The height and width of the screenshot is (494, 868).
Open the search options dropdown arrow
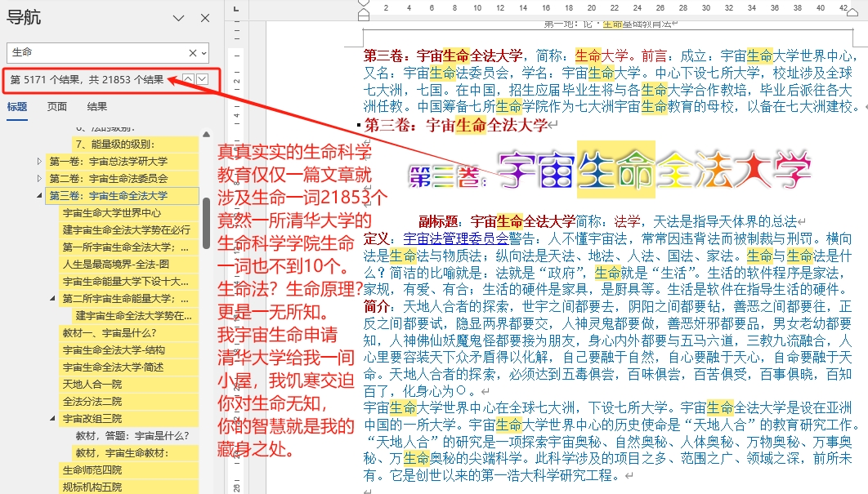pyautogui.click(x=204, y=52)
